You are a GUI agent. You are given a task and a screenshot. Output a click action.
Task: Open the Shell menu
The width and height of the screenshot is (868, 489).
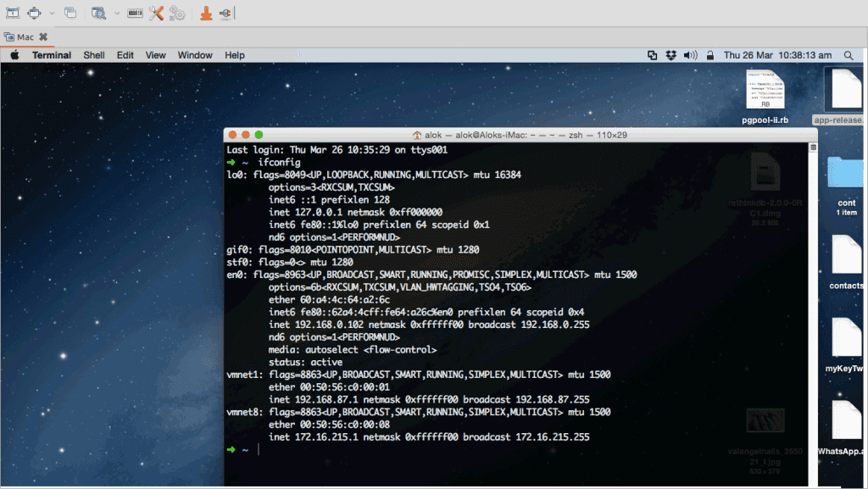94,55
